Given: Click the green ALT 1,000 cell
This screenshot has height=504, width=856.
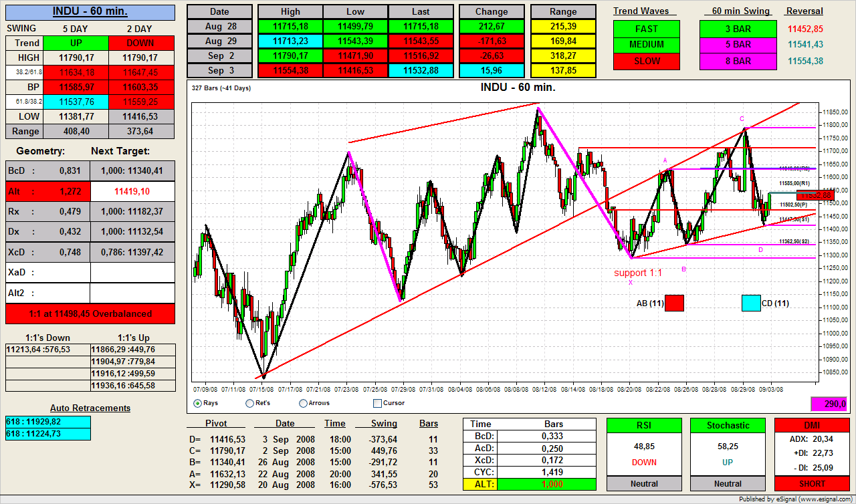Looking at the screenshot, I should click(547, 485).
